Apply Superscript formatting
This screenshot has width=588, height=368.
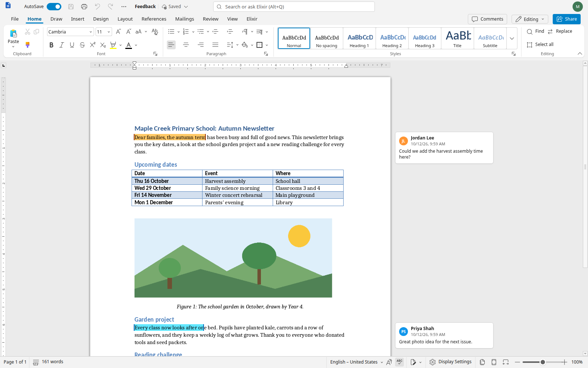93,45
